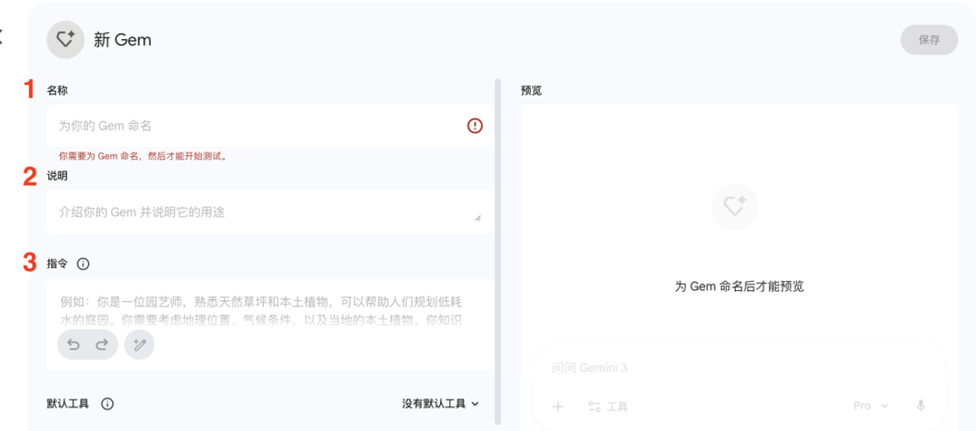This screenshot has width=980, height=431.
Task: Click the 指令 field label
Action: 58,264
